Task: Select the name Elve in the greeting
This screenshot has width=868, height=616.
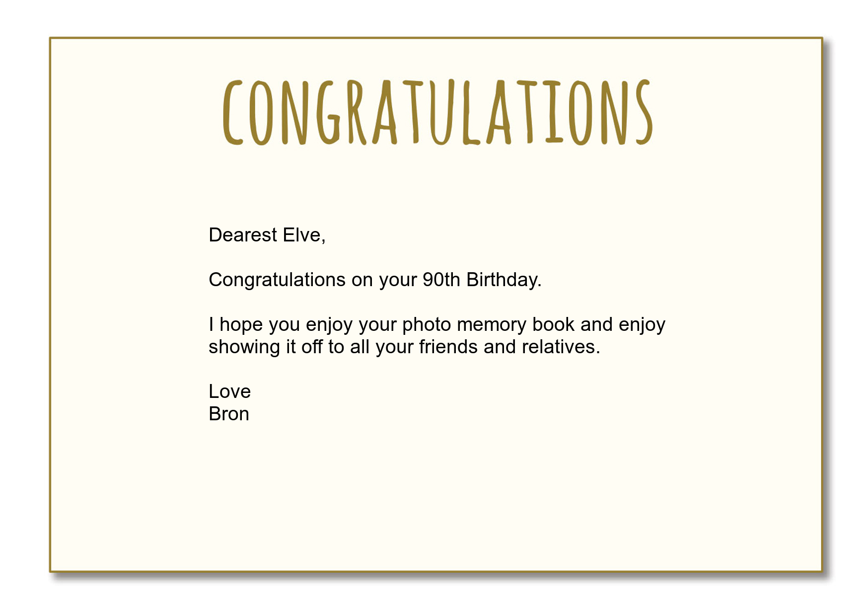Action: pos(302,235)
